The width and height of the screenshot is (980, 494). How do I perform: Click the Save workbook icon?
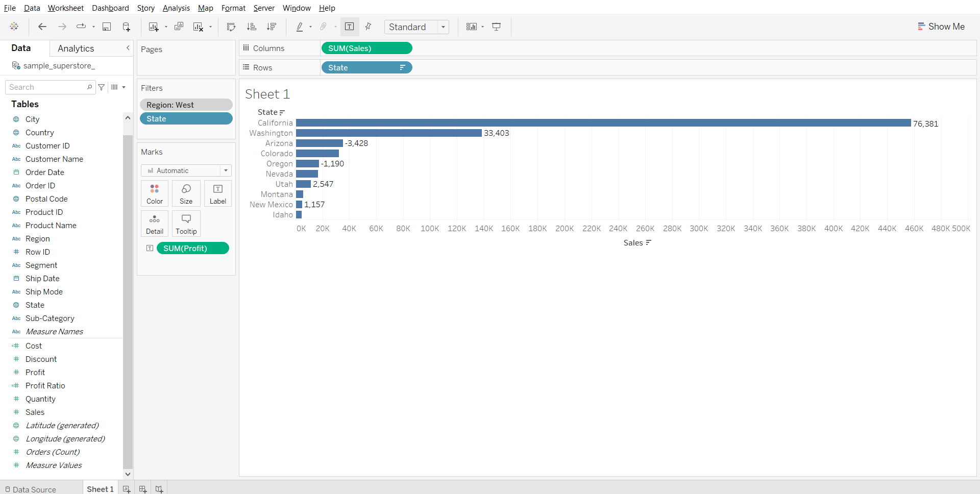click(107, 27)
